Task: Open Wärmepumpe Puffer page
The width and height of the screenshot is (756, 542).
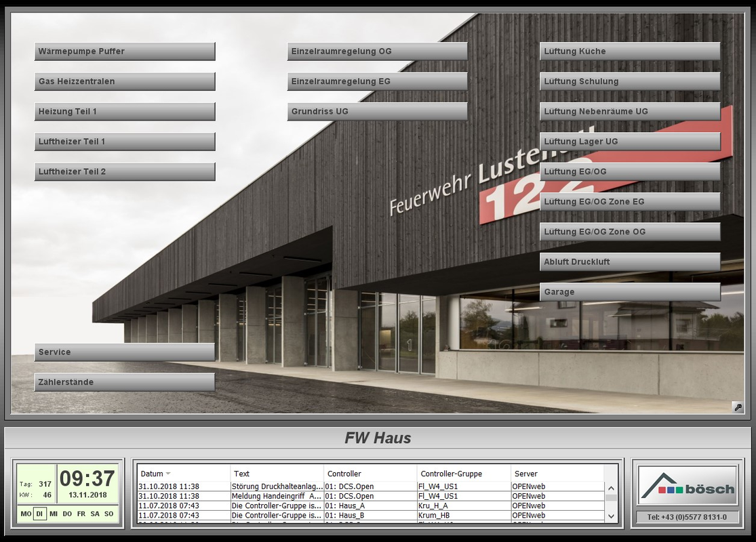Action: (125, 51)
